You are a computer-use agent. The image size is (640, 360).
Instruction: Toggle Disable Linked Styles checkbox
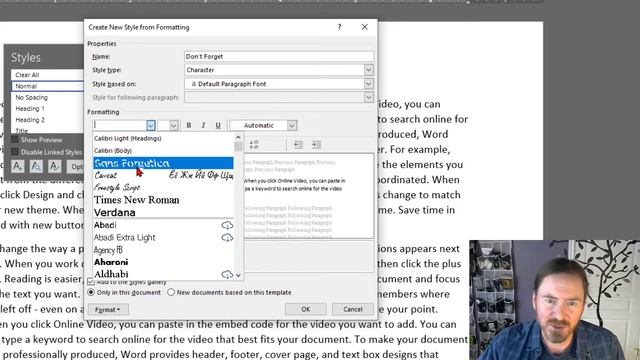coord(15,152)
